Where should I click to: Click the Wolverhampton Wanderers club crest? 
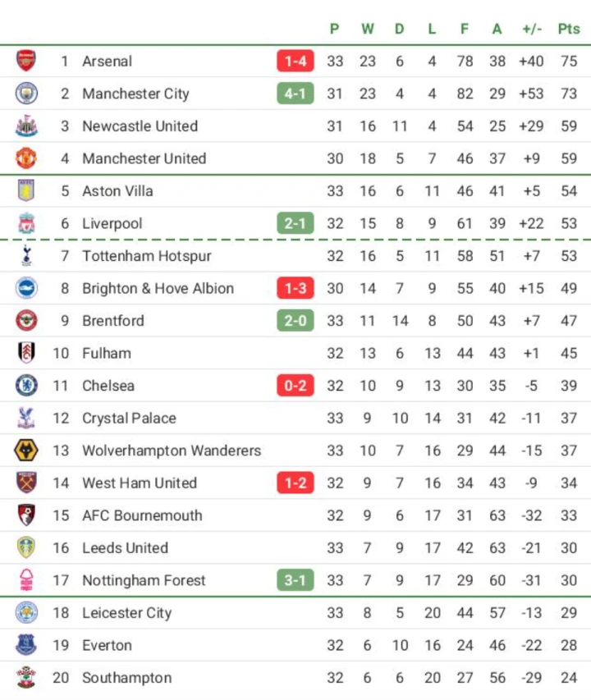click(x=26, y=450)
